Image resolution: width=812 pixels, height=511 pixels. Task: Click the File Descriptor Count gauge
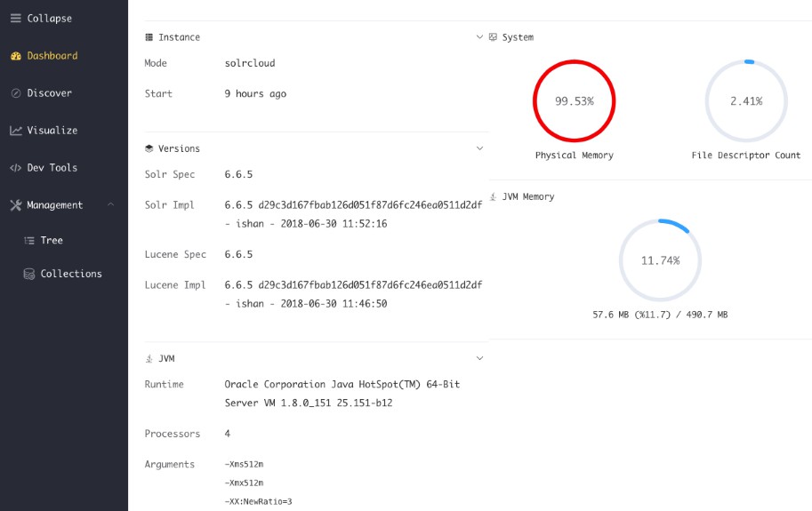(746, 101)
